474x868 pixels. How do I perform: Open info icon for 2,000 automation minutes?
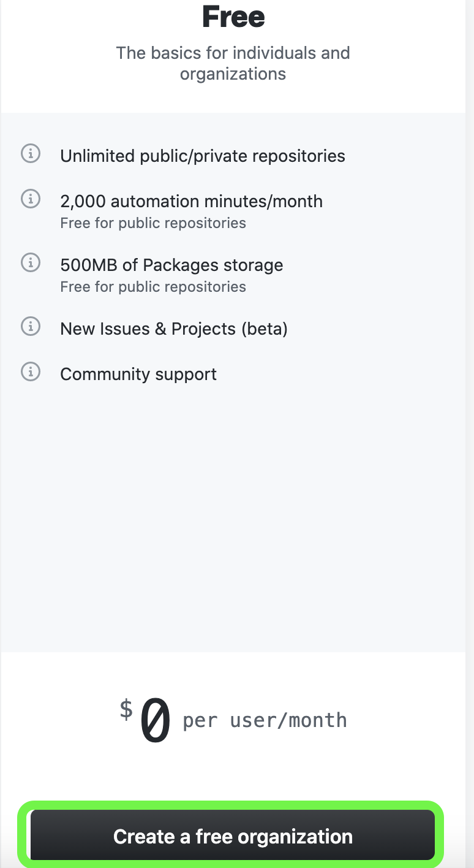click(31, 199)
